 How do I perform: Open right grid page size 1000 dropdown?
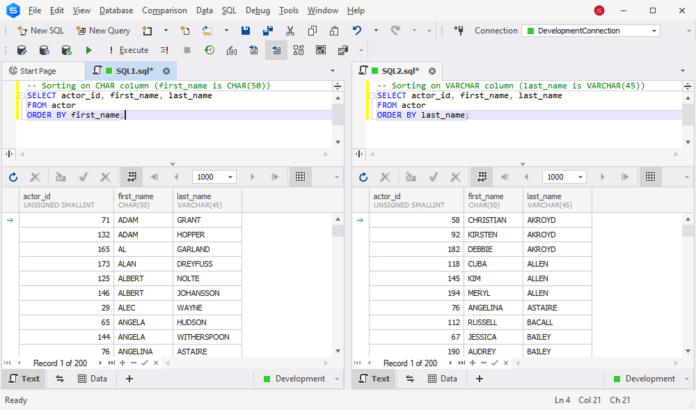[x=580, y=177]
